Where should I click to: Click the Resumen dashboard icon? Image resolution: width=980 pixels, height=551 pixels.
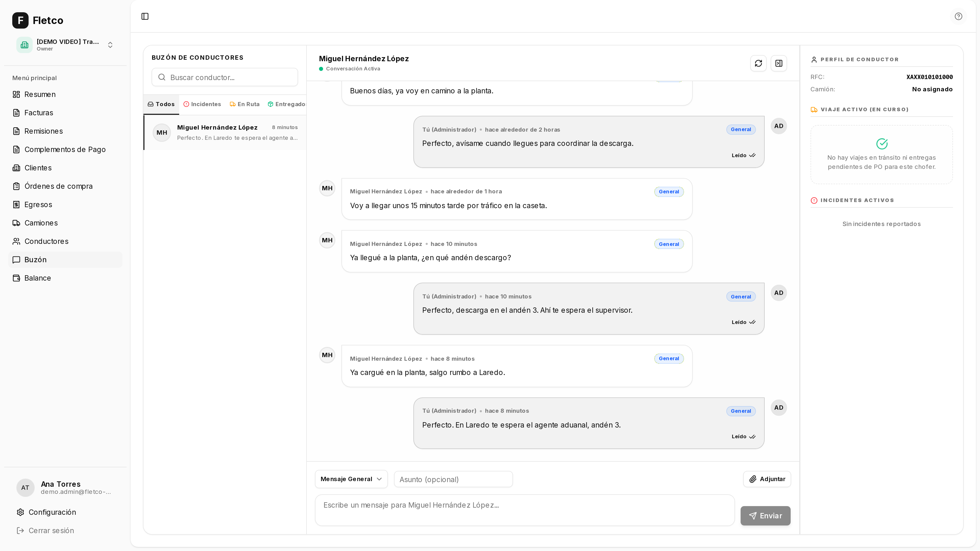[16, 94]
